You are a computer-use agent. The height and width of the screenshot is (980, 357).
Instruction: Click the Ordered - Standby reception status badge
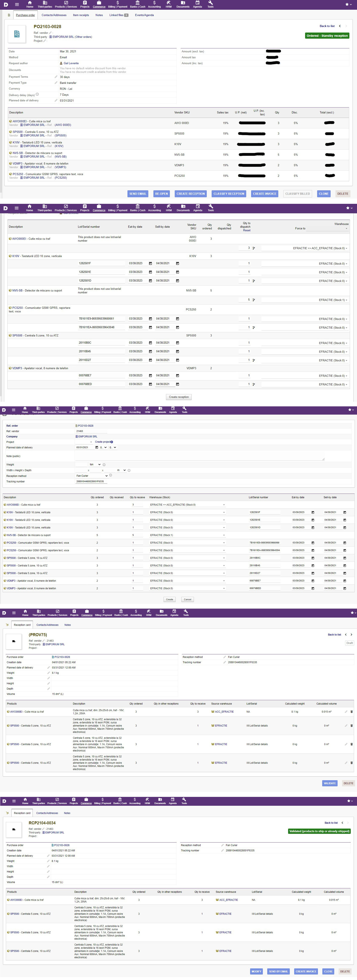pyautogui.click(x=327, y=36)
